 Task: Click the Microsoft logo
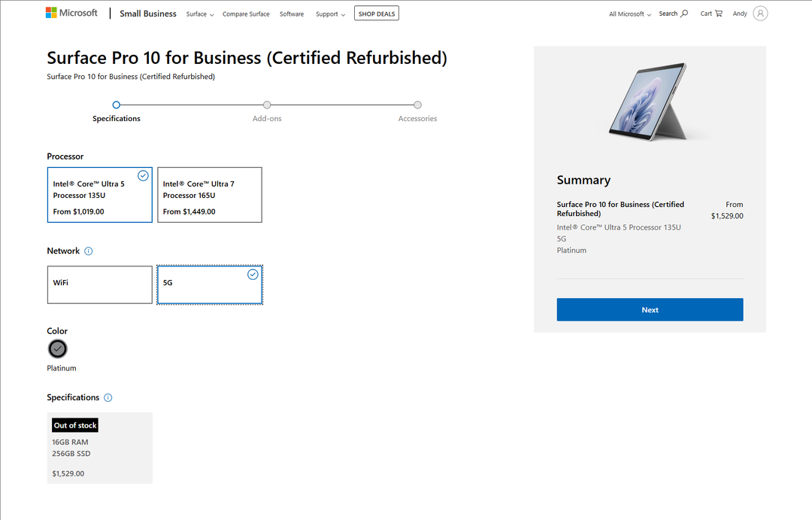click(71, 12)
